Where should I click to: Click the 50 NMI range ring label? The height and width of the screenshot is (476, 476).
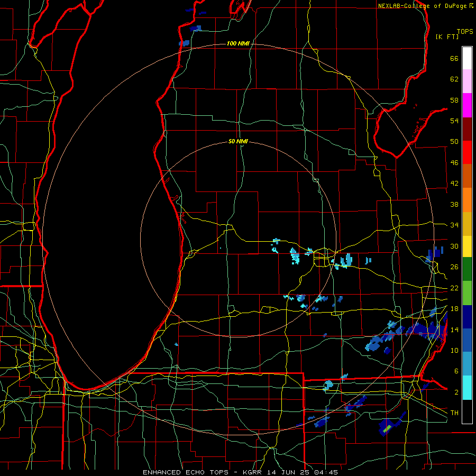pos(238,141)
